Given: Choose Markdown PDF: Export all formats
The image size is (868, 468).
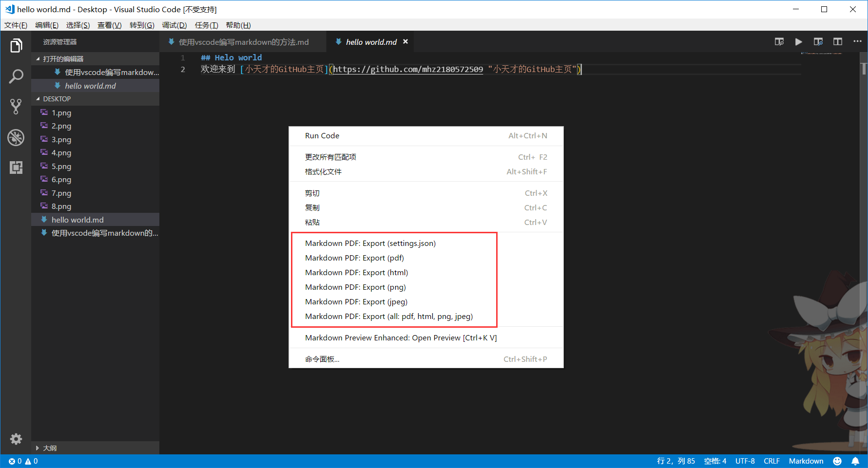Looking at the screenshot, I should pyautogui.click(x=426, y=317).
